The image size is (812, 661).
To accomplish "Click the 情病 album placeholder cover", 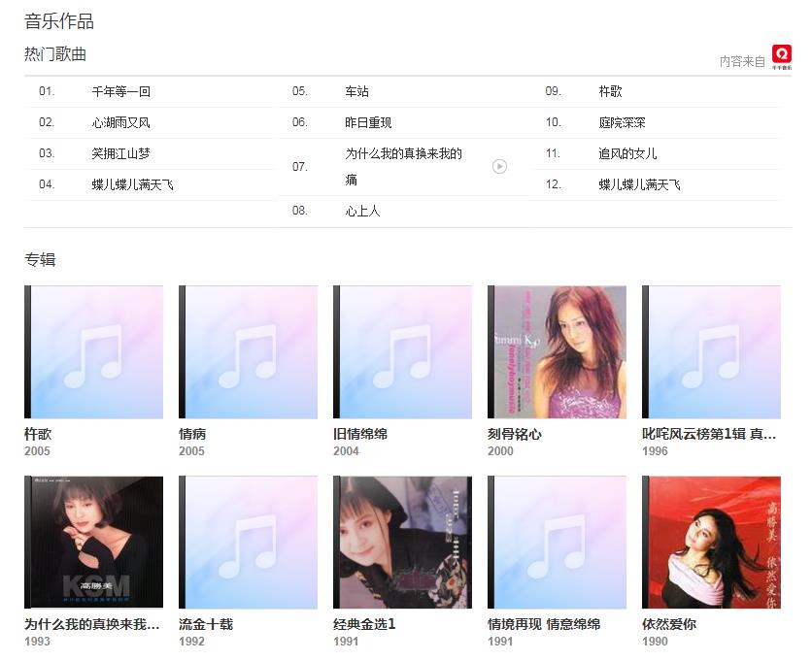I will [x=248, y=351].
